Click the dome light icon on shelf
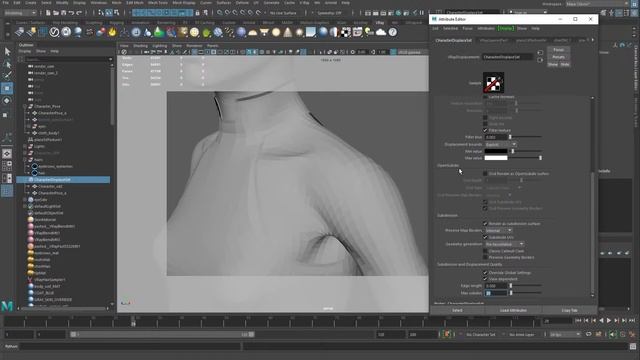This screenshot has height=360, width=640. (x=253, y=32)
